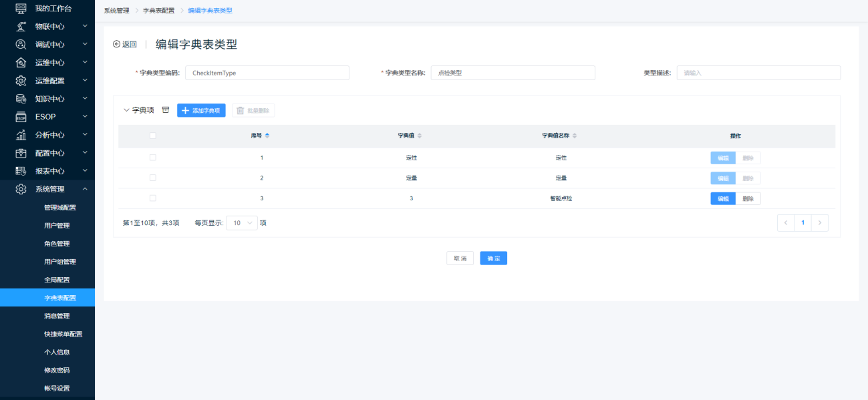Collapse the 系统管理 sidebar menu
This screenshot has height=400, width=868.
(x=85, y=189)
